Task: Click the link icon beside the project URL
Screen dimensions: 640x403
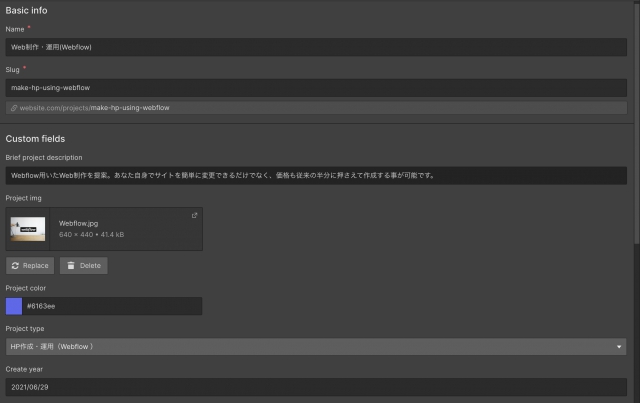Action: 14,108
